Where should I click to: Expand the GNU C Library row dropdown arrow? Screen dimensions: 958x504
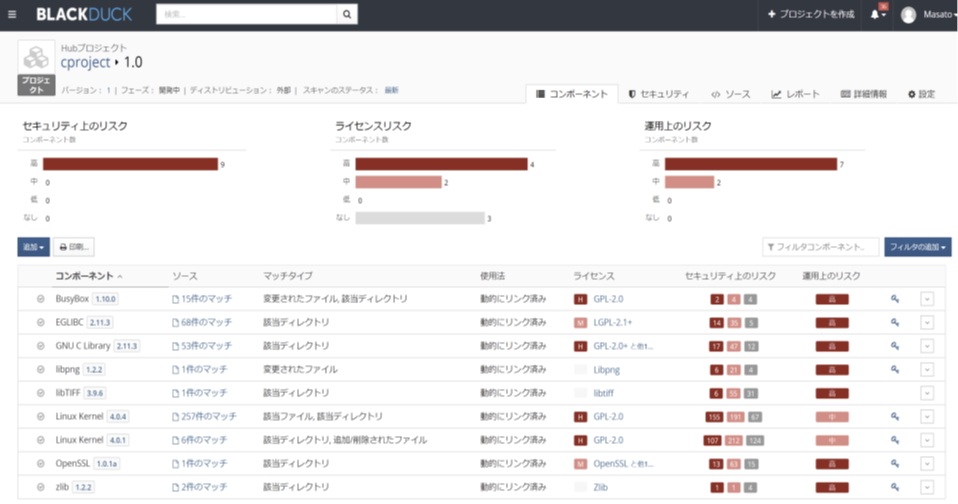click(x=927, y=346)
